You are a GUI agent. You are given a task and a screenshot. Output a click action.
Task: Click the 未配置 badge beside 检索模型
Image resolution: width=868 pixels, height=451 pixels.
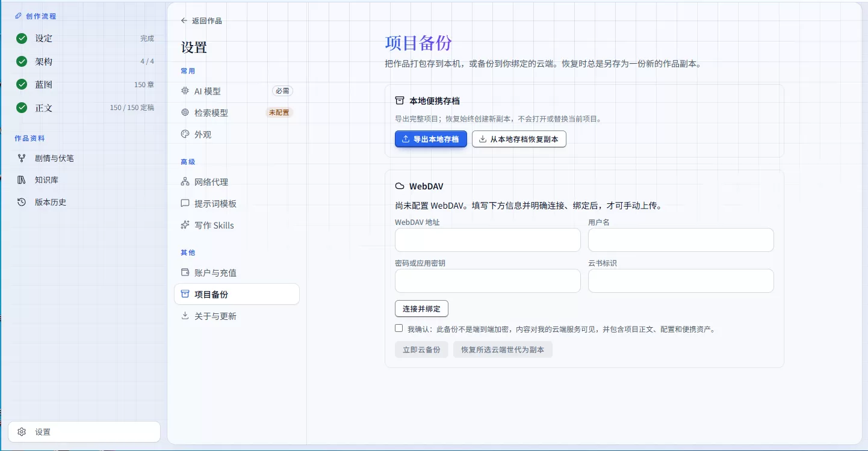279,112
